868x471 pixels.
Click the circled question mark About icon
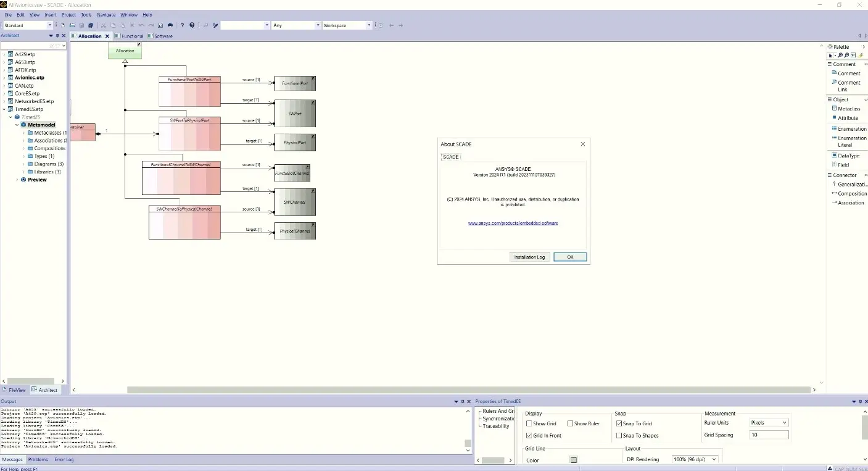click(192, 25)
